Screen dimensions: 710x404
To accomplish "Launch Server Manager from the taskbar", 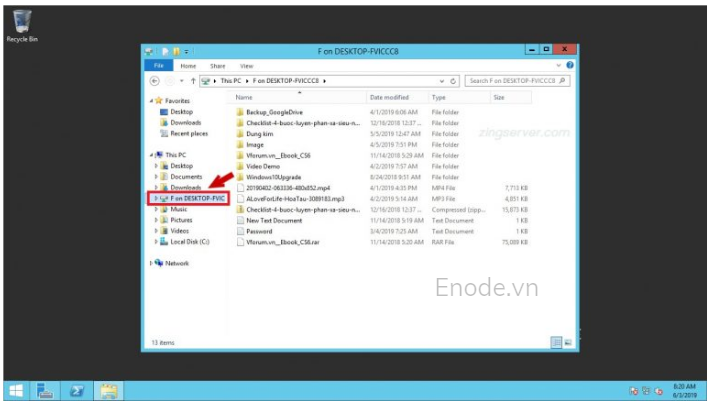I will point(47,390).
